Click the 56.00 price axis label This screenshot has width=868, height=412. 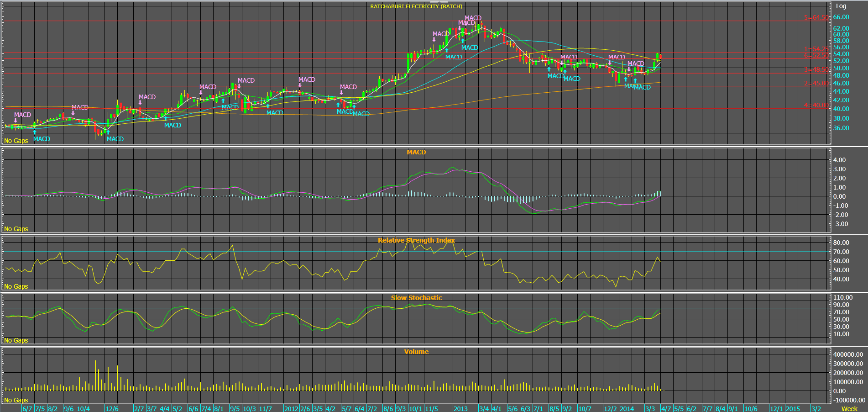841,47
